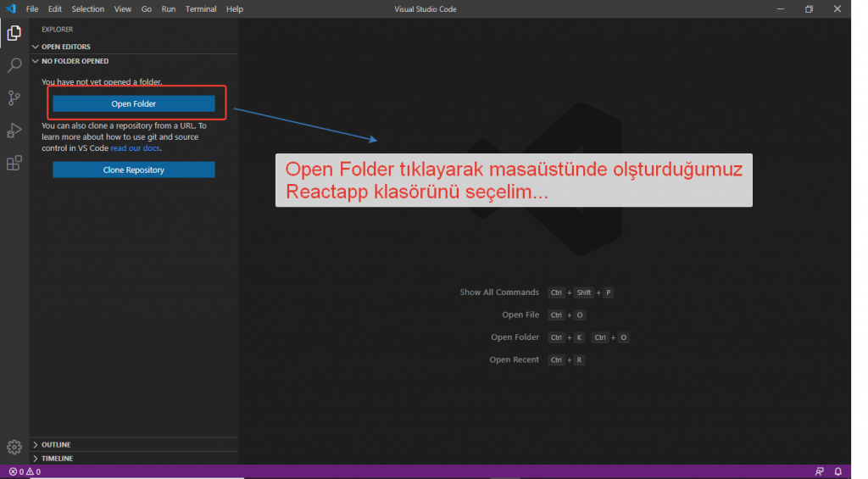
Task: Close the VS Code window
Action: click(x=837, y=8)
